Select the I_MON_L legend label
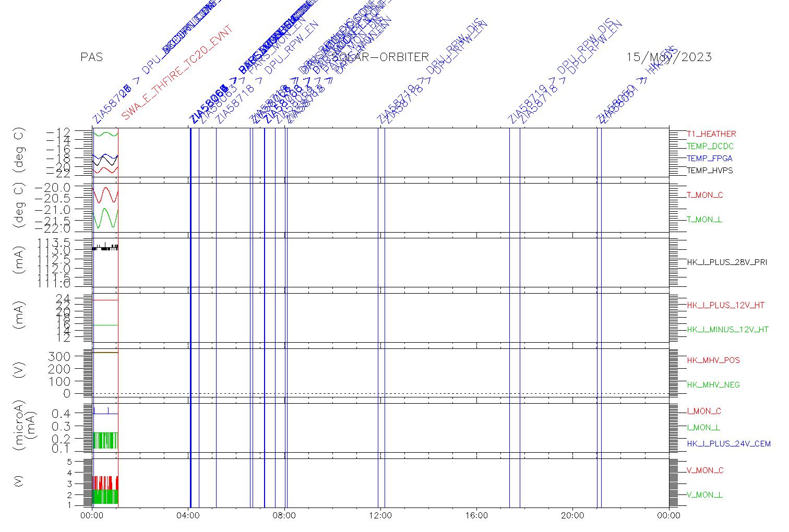This screenshot has height=532, width=789. [703, 428]
